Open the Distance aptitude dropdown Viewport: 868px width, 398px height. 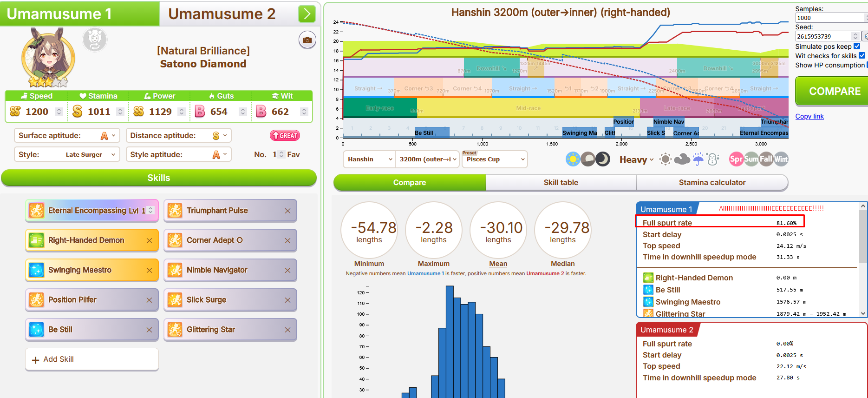pyautogui.click(x=178, y=135)
